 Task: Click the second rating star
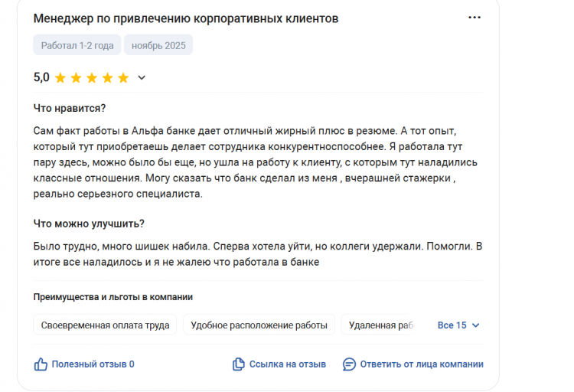[x=76, y=77]
